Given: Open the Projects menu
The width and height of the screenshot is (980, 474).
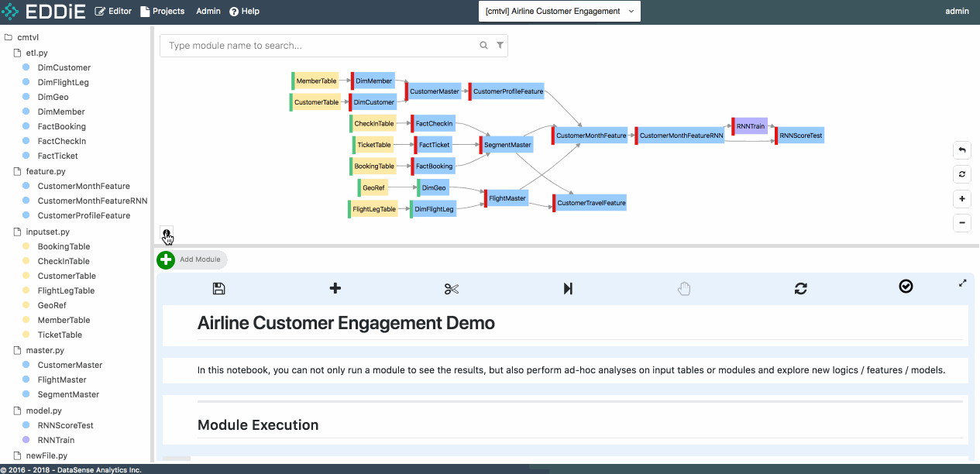Looking at the screenshot, I should [x=163, y=12].
